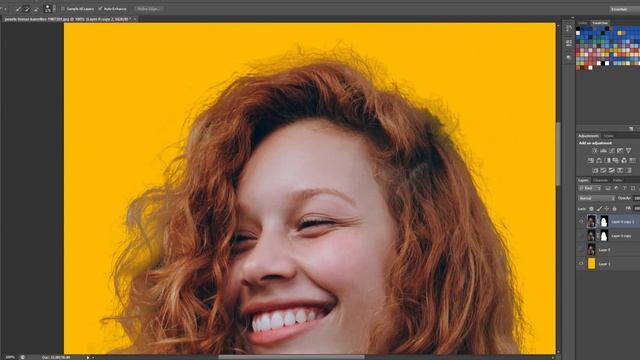Add a Threshold adjustment

point(612,170)
